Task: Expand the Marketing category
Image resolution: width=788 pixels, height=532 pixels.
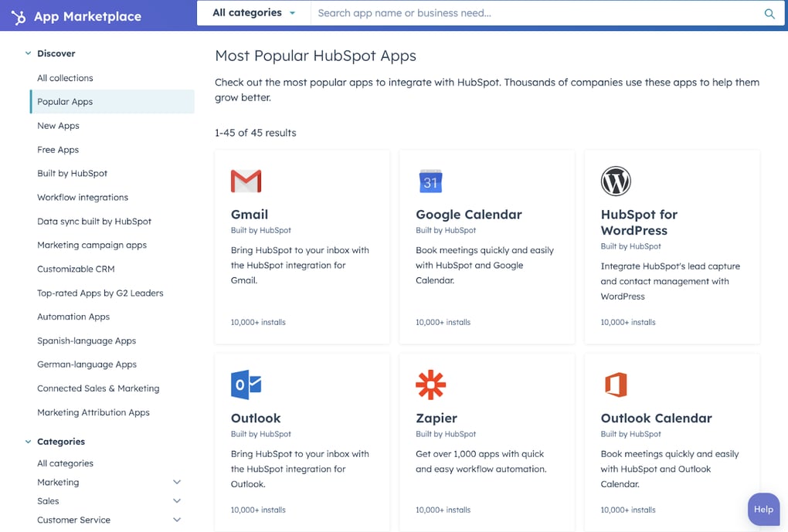Action: click(x=176, y=481)
